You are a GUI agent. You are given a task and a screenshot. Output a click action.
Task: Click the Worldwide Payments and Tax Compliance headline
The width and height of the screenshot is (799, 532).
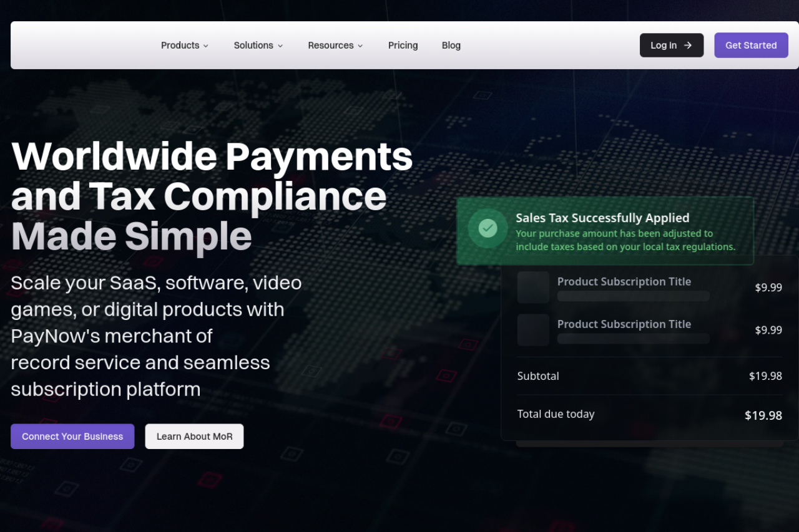tap(212, 196)
